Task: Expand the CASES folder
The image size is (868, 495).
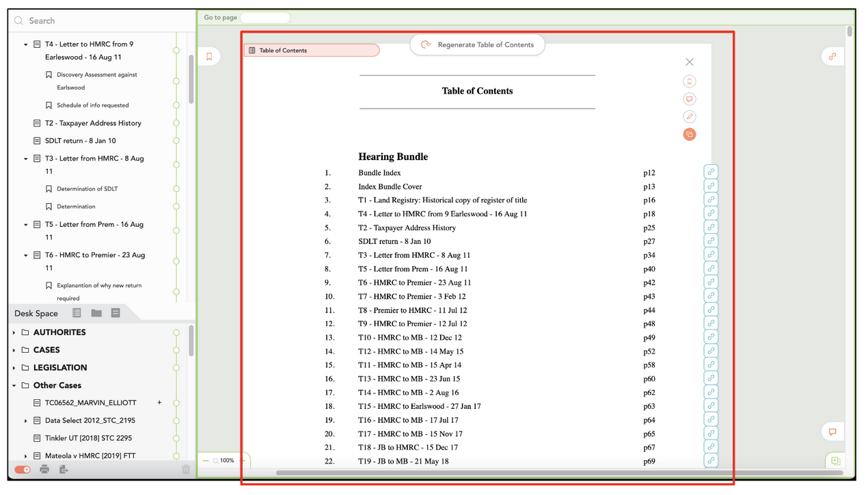Action: (14, 350)
